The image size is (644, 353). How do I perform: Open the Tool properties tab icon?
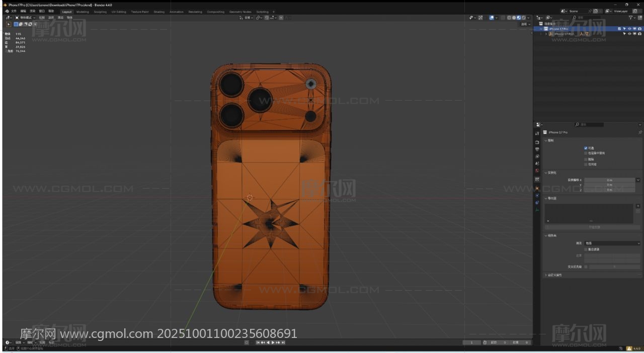click(x=537, y=134)
